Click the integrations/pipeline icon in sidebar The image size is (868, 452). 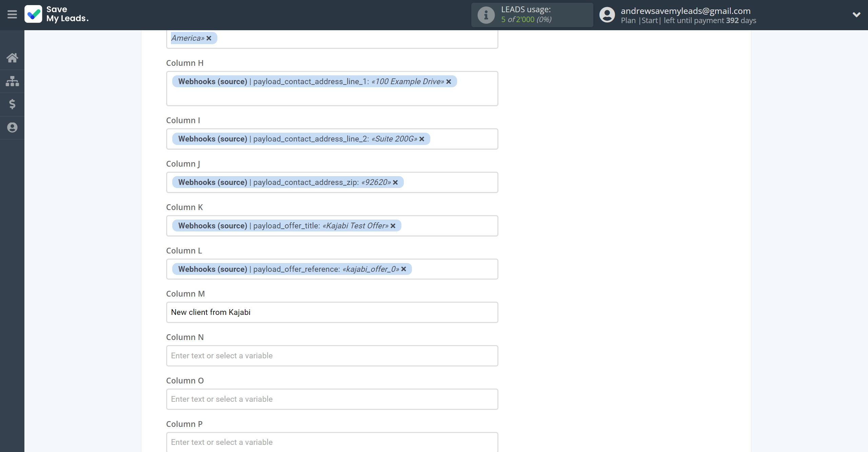[x=13, y=81]
